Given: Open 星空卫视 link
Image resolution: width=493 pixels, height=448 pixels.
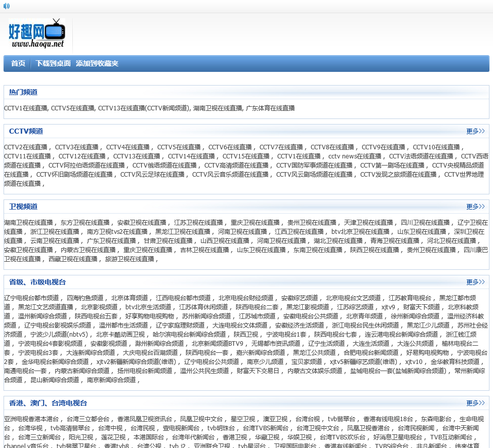Looking at the screenshot, I should [243, 419].
